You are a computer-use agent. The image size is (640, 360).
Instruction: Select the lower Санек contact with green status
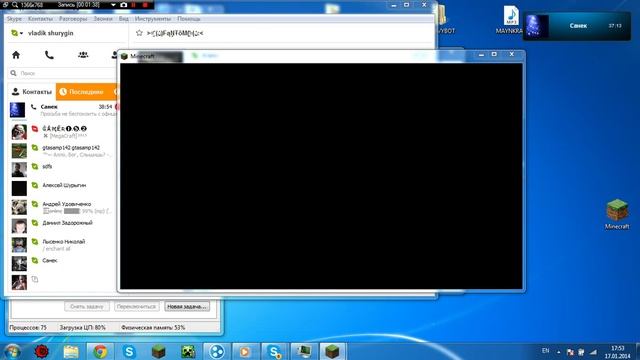64,263
